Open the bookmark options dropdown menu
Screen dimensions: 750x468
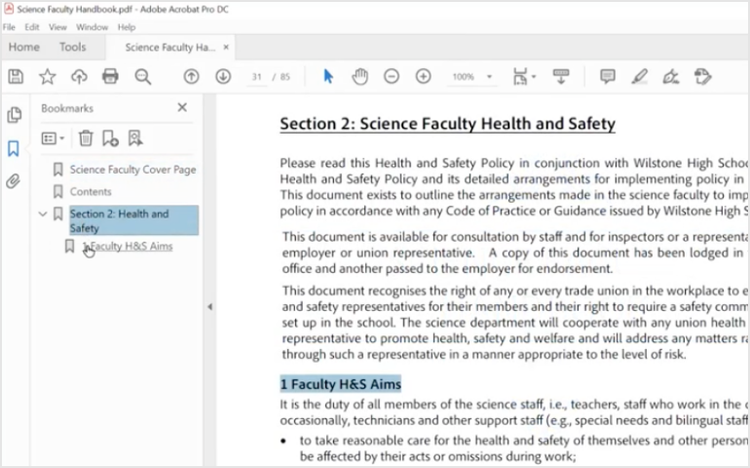[x=53, y=138]
